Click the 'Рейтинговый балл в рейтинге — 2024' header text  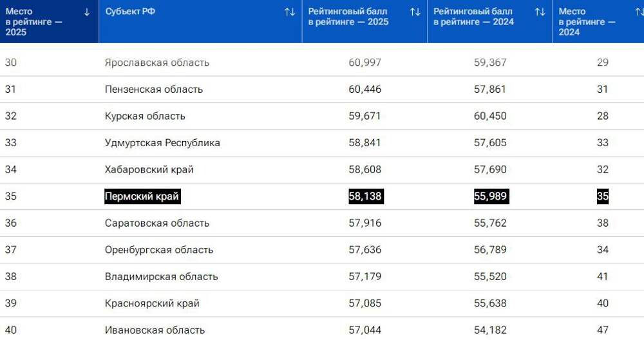coord(475,17)
